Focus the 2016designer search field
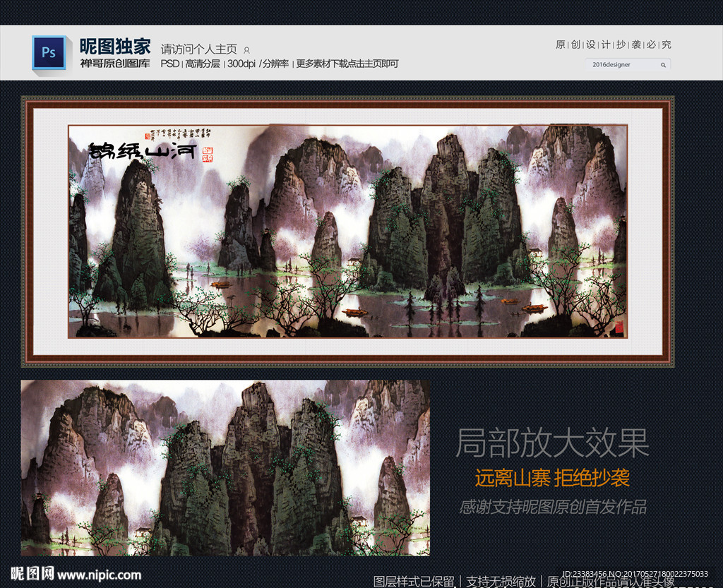 pyautogui.click(x=628, y=64)
